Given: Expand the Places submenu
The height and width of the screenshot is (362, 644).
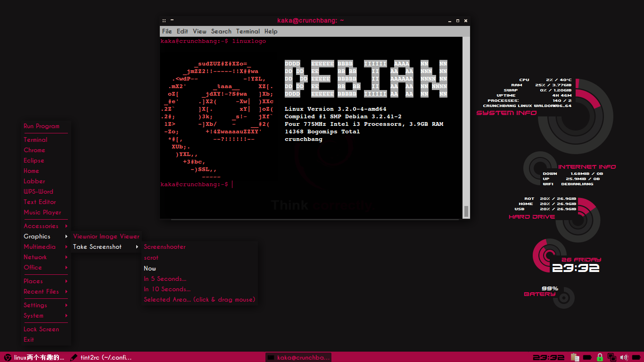Looking at the screenshot, I should (46, 281).
